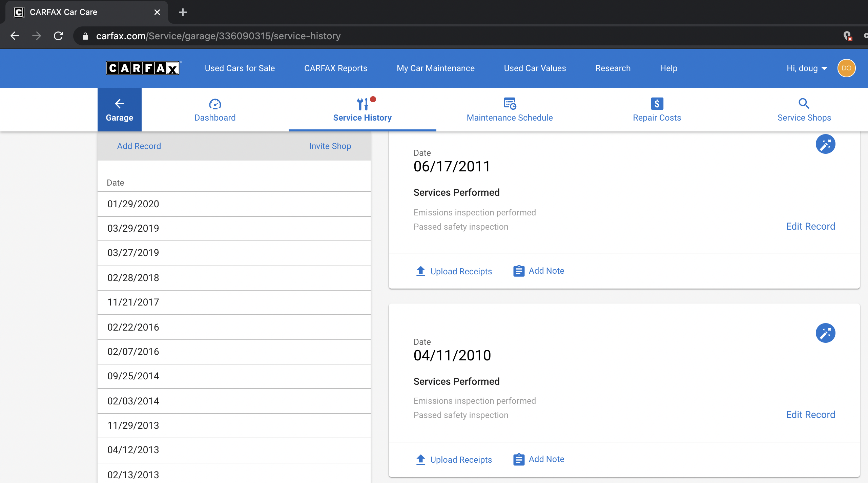Click the Invite Shop link
This screenshot has width=868, height=483.
pyautogui.click(x=330, y=146)
